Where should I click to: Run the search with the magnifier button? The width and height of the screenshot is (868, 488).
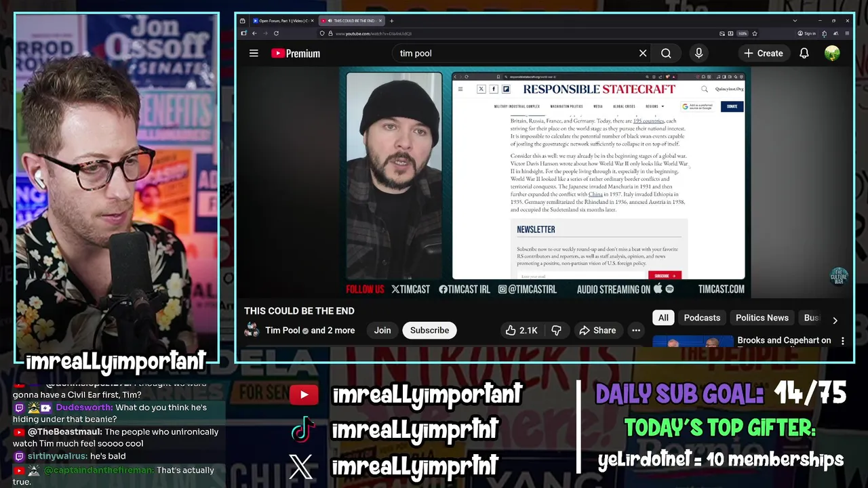click(x=666, y=53)
